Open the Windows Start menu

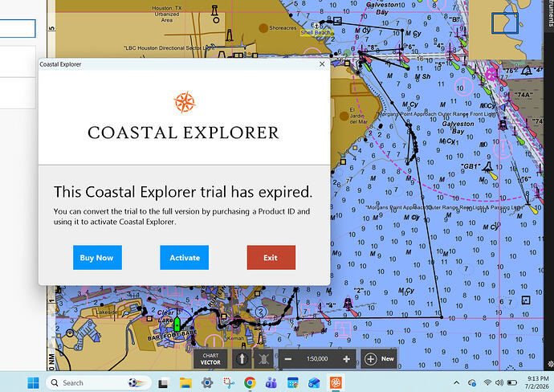33,383
